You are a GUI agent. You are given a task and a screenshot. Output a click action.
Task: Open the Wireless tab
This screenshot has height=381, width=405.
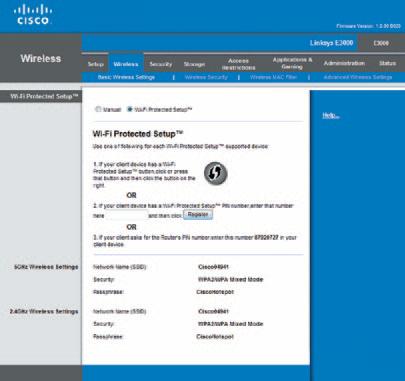(126, 64)
